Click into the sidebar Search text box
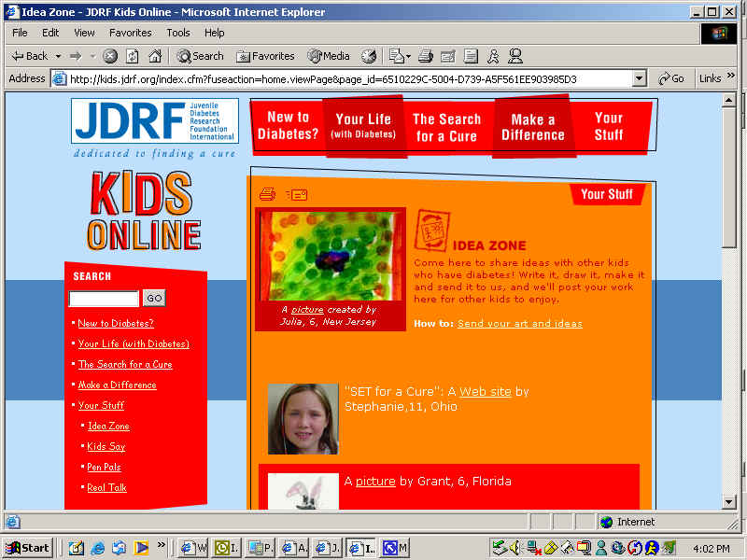This screenshot has height=560, width=747. [104, 299]
